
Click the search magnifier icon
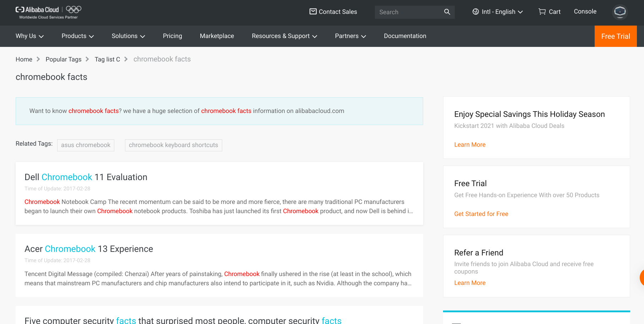447,12
